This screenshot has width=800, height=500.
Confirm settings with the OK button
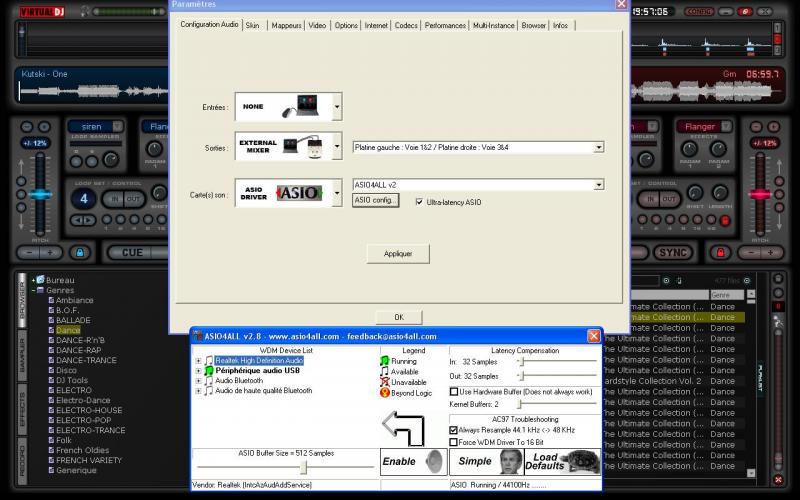pyautogui.click(x=399, y=317)
